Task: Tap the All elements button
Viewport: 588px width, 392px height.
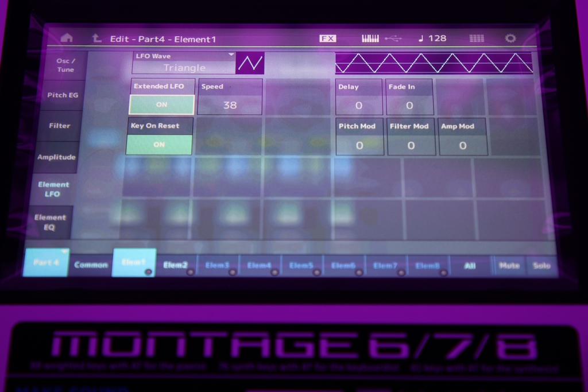Action: click(x=470, y=266)
